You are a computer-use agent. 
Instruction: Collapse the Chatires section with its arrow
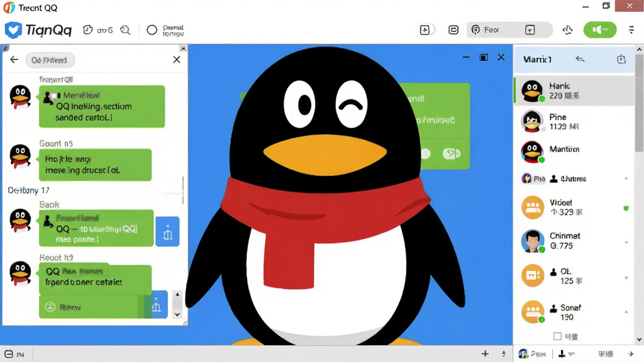[x=626, y=178]
